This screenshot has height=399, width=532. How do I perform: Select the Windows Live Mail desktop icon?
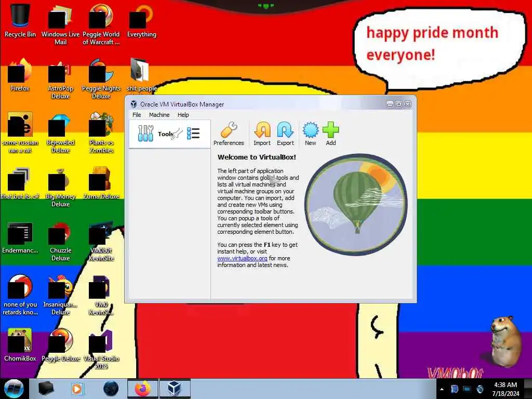click(x=60, y=24)
